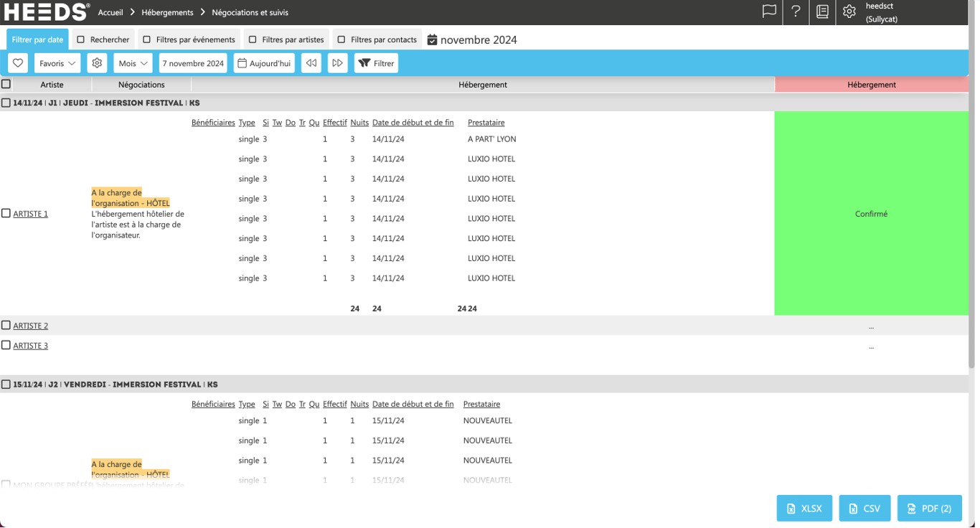The height and width of the screenshot is (528, 980).
Task: Open the ARTISTE 2 link
Action: click(x=31, y=326)
